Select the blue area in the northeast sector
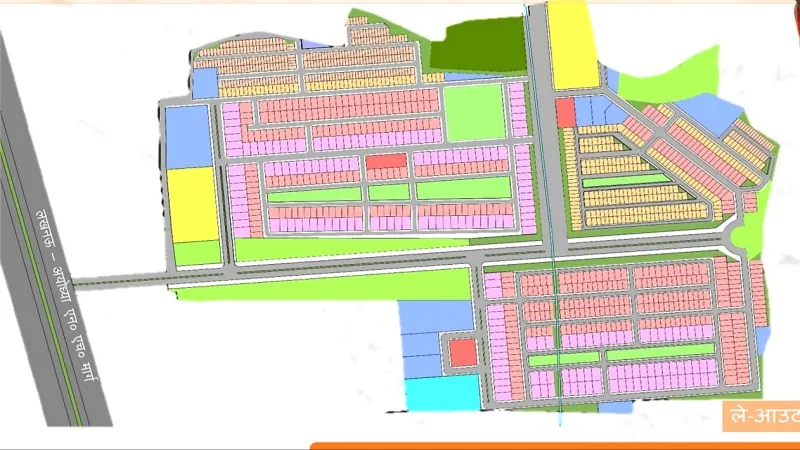800x450 pixels. [712, 111]
